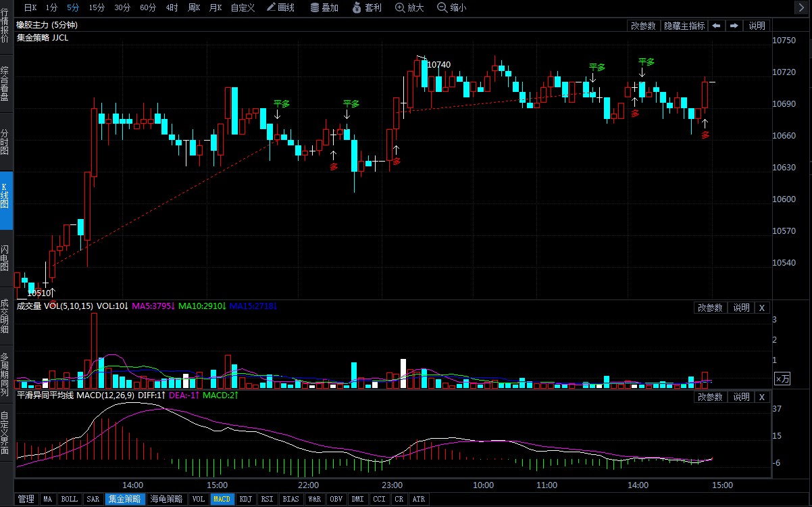Click 改参数 in the MACD panel
The height and width of the screenshot is (507, 812).
tap(711, 397)
